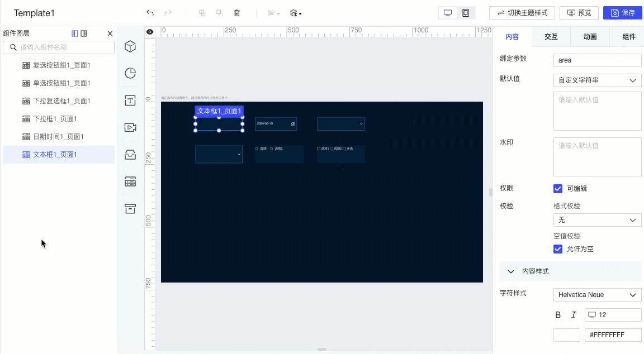644x354 pixels.
Task: Switch to 内容 tab
Action: click(x=512, y=36)
